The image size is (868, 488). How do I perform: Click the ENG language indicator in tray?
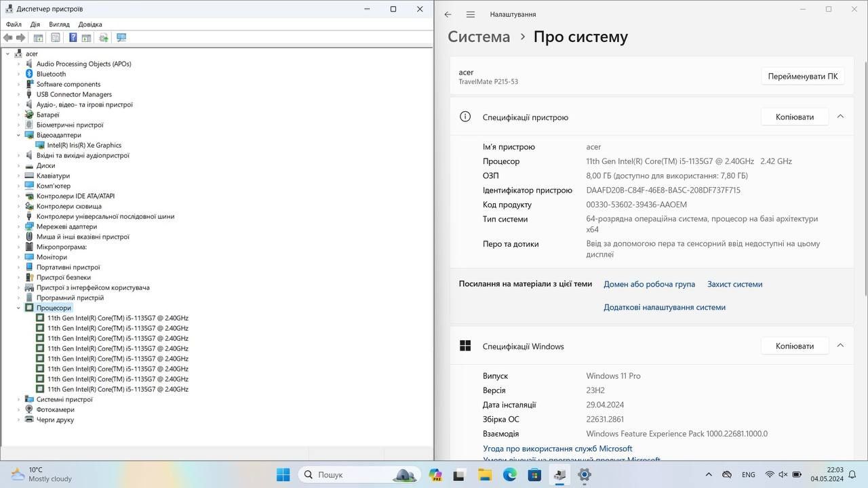749,474
